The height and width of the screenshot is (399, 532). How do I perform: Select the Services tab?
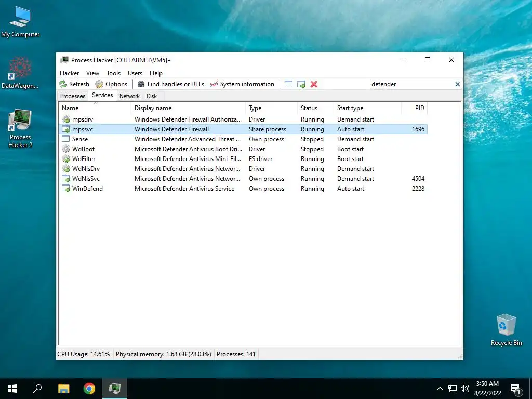(x=102, y=96)
